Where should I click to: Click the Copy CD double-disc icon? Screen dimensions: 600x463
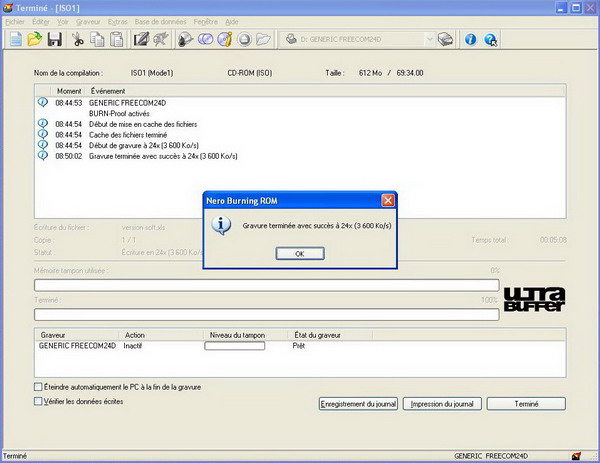tap(205, 39)
